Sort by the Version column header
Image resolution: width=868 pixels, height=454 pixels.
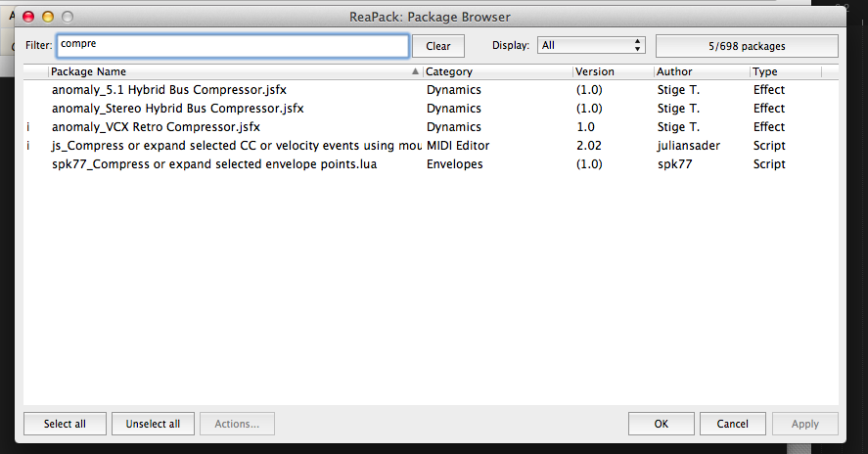(612, 72)
